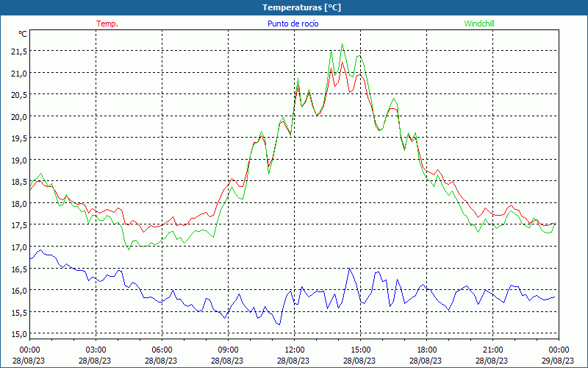Click the 15,5 value on the y-axis
This screenshot has height=368, width=588.
pyautogui.click(x=19, y=313)
